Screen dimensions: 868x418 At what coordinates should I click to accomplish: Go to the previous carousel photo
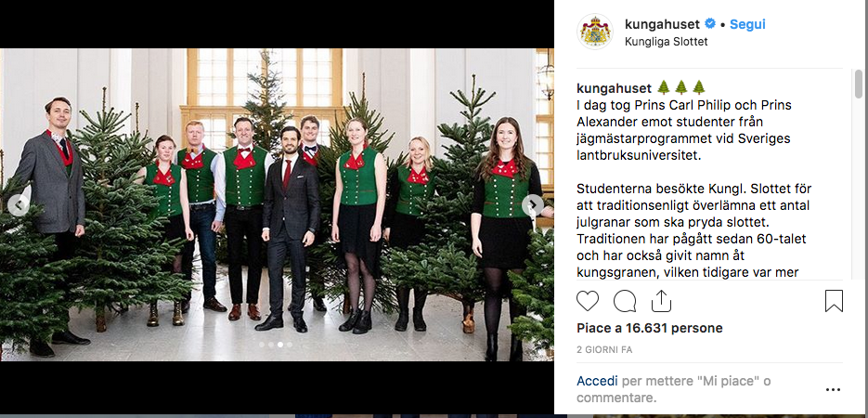[x=19, y=205]
